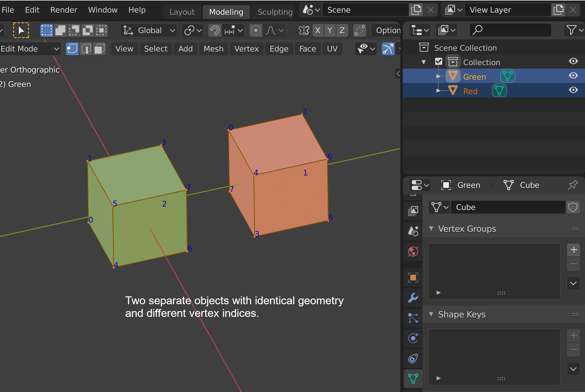Toggle Z axis mesh mirror
Image resolution: width=585 pixels, height=392 pixels.
click(x=342, y=30)
